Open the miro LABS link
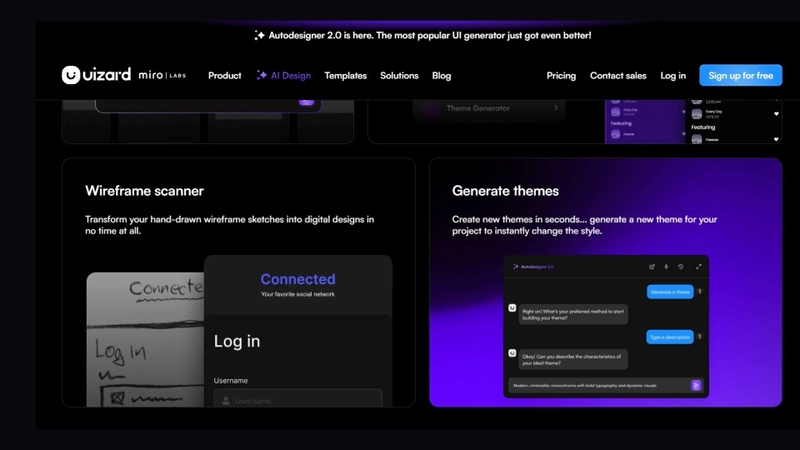The height and width of the screenshot is (450, 800). point(162,76)
